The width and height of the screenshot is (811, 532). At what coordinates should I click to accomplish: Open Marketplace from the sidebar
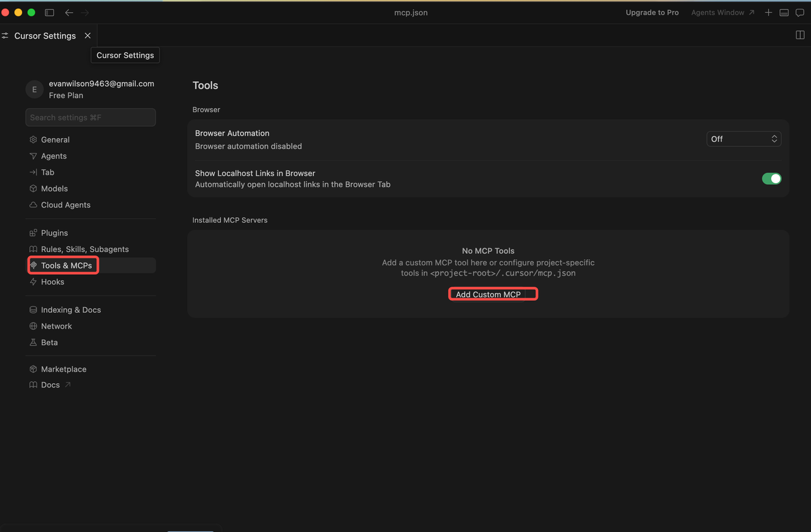coord(63,369)
